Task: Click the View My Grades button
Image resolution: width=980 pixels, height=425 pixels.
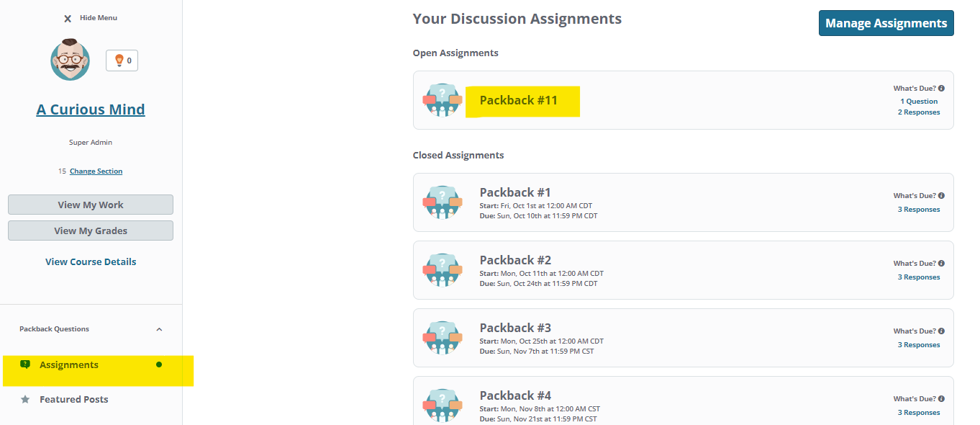Action: 90,230
